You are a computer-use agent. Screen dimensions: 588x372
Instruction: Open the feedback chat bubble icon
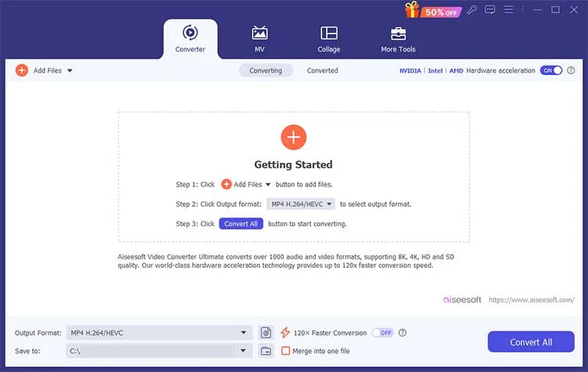click(x=490, y=9)
